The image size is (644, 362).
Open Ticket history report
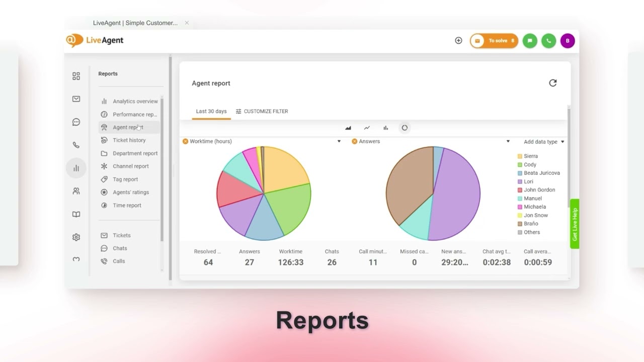coord(129,140)
